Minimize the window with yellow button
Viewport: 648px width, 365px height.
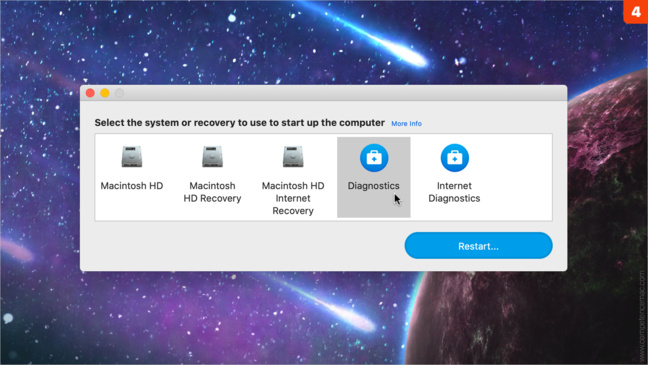tap(105, 93)
